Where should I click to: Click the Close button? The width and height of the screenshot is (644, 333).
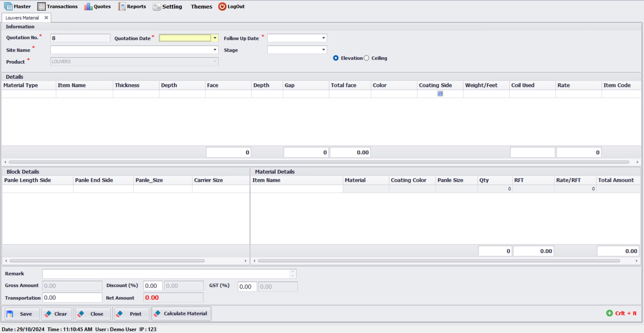click(93, 314)
